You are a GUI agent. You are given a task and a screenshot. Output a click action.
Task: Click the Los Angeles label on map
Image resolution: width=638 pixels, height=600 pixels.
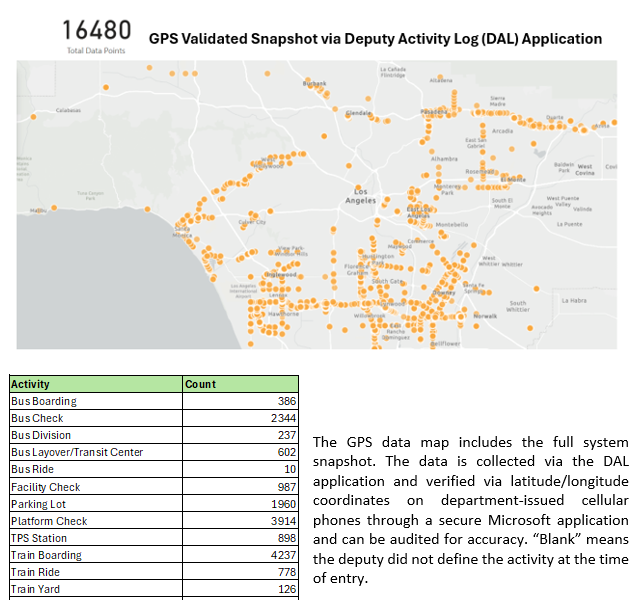pos(360,196)
